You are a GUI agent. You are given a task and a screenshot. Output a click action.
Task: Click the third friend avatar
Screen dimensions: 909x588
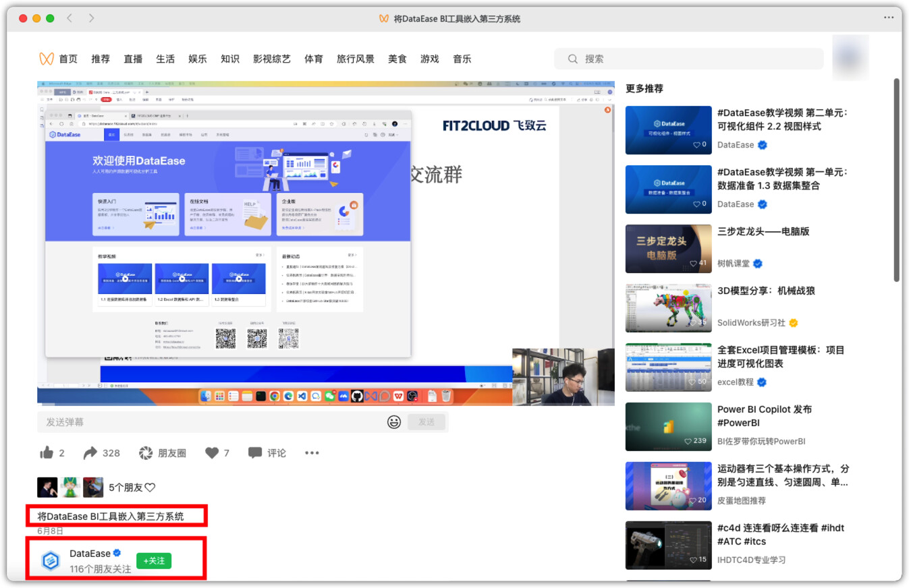[93, 487]
